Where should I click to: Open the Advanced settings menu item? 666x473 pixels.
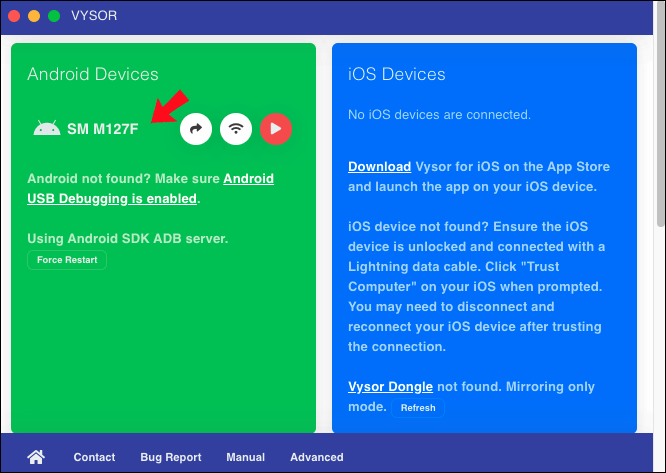pyautogui.click(x=317, y=457)
